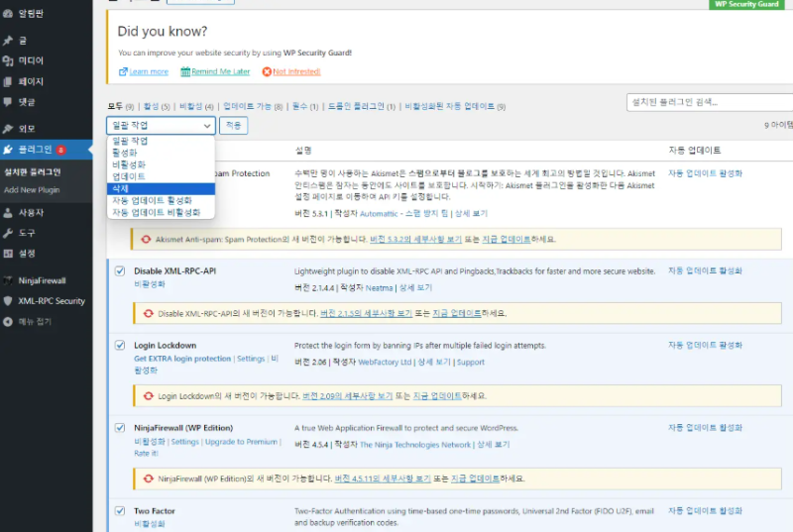Viewport: 793px width, 532px height.
Task: Click the WP Security Guard green button
Action: (746, 4)
